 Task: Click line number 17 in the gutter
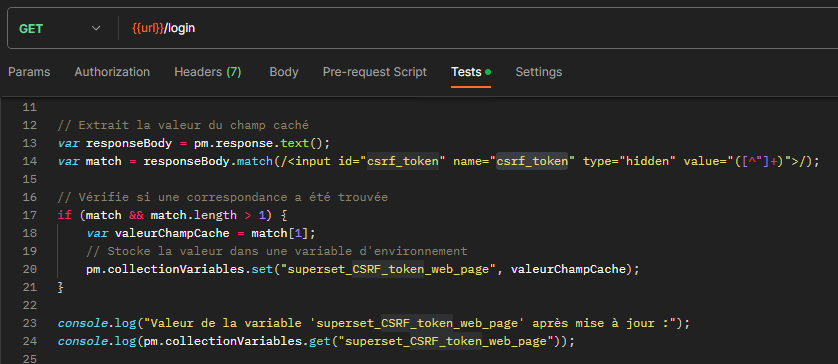point(30,215)
